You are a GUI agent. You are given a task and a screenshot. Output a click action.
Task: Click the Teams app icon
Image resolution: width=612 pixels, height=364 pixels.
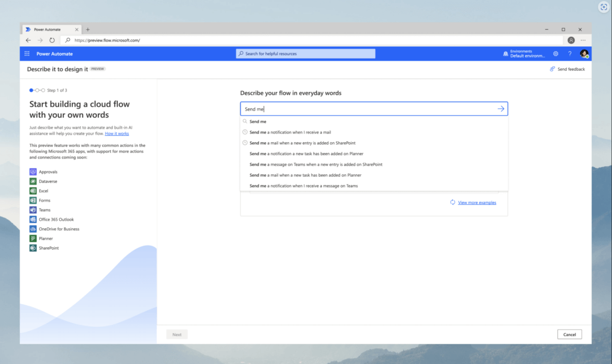click(x=33, y=210)
